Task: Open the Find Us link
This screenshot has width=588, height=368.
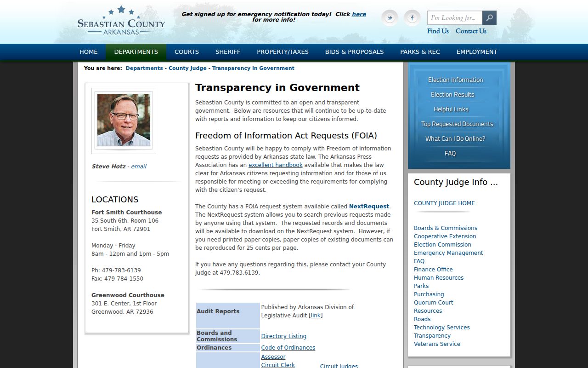Action: click(438, 31)
